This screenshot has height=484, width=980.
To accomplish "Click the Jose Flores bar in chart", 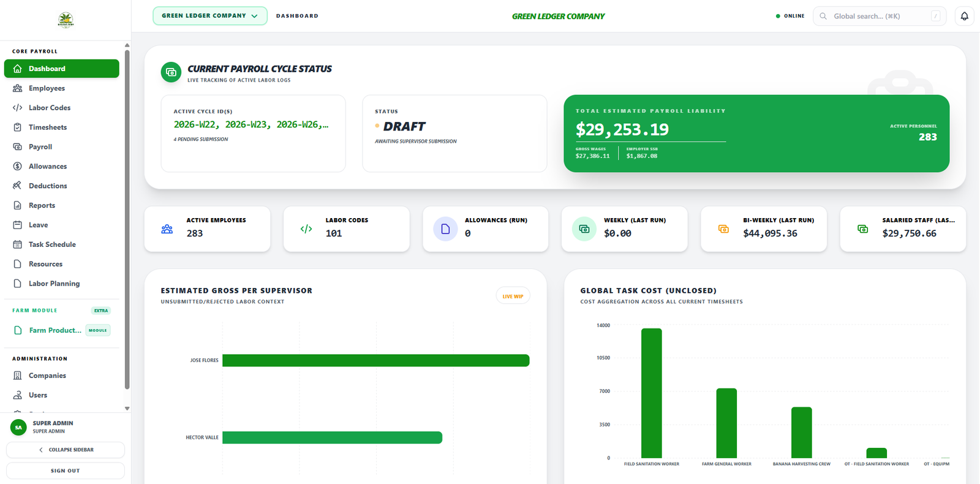I will click(x=375, y=360).
